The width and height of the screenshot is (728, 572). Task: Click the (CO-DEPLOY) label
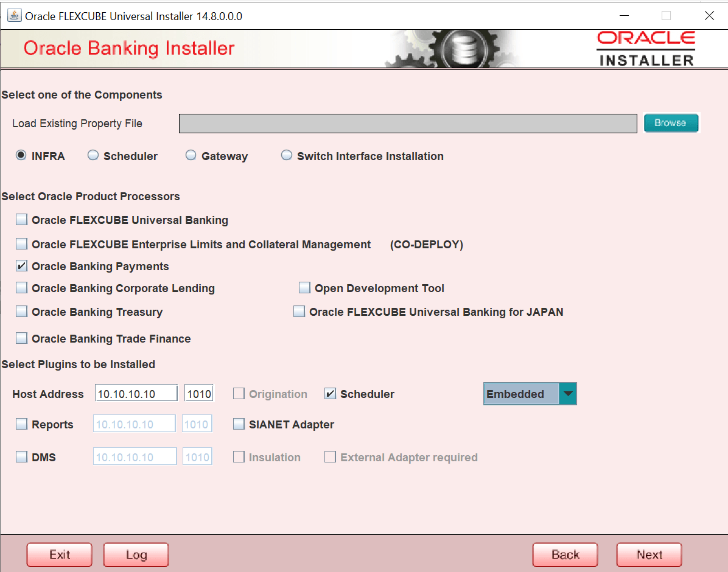(427, 245)
